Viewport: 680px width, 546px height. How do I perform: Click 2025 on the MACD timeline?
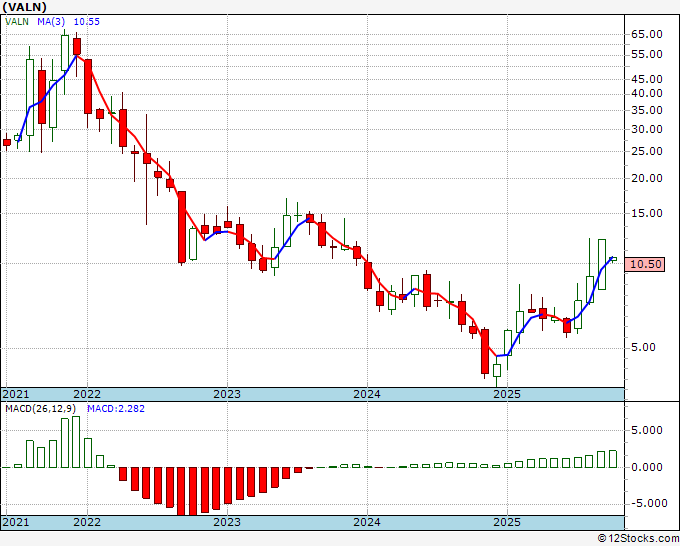(x=507, y=522)
